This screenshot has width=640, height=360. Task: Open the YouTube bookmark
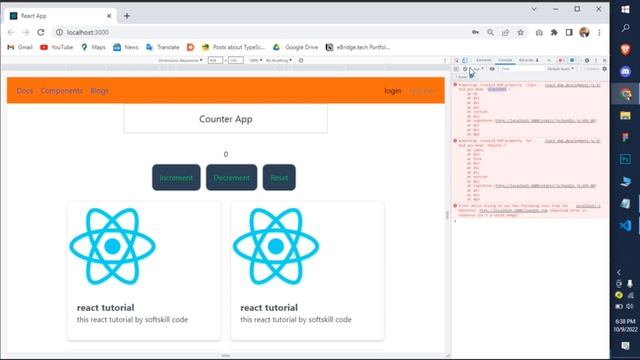pyautogui.click(x=57, y=47)
